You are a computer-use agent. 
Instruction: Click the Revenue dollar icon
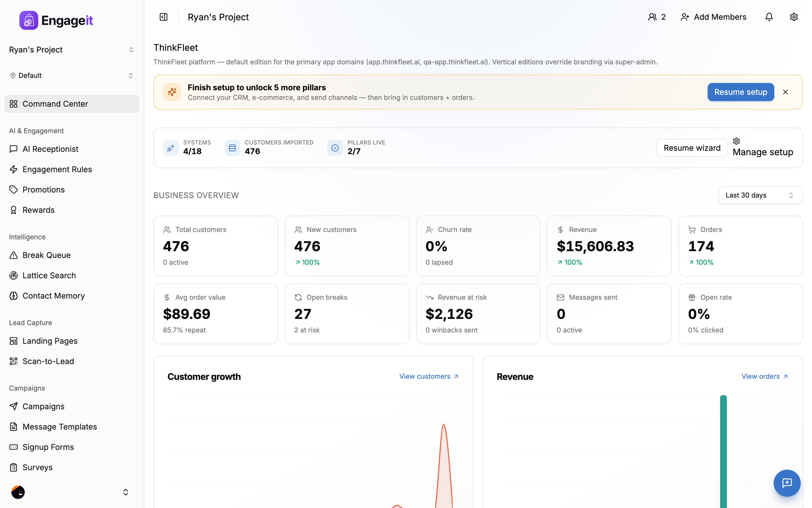(560, 229)
